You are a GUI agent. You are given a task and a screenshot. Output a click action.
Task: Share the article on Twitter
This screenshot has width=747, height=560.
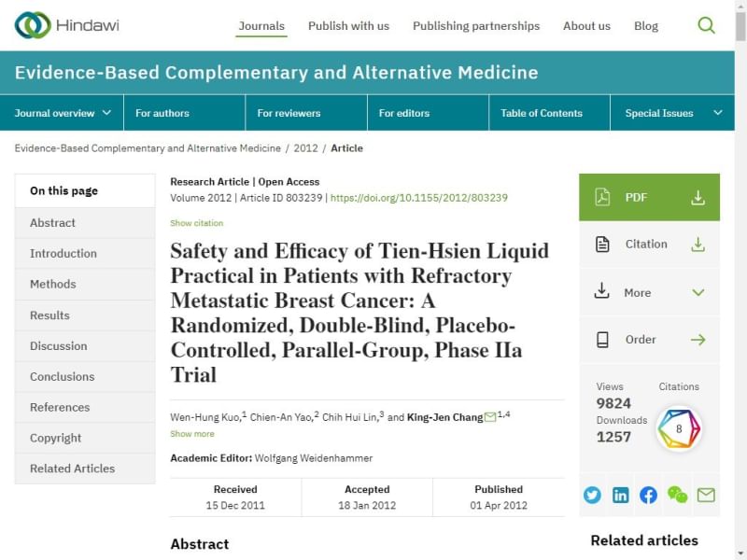tap(592, 495)
